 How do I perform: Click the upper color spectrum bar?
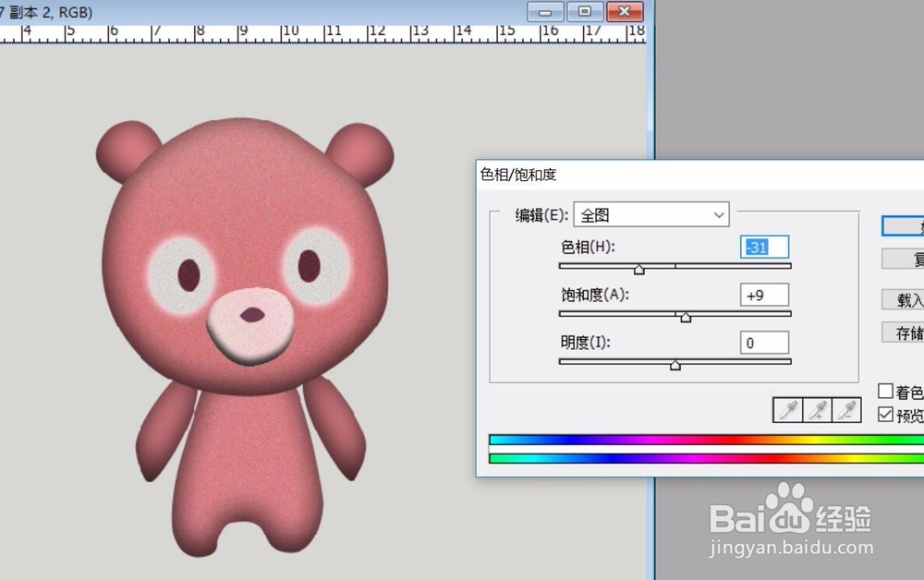(693, 440)
